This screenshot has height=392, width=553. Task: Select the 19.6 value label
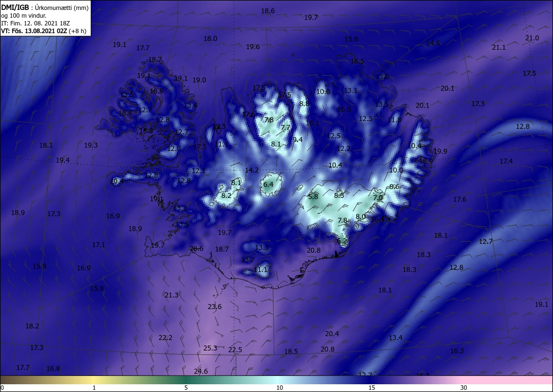[x=253, y=47]
